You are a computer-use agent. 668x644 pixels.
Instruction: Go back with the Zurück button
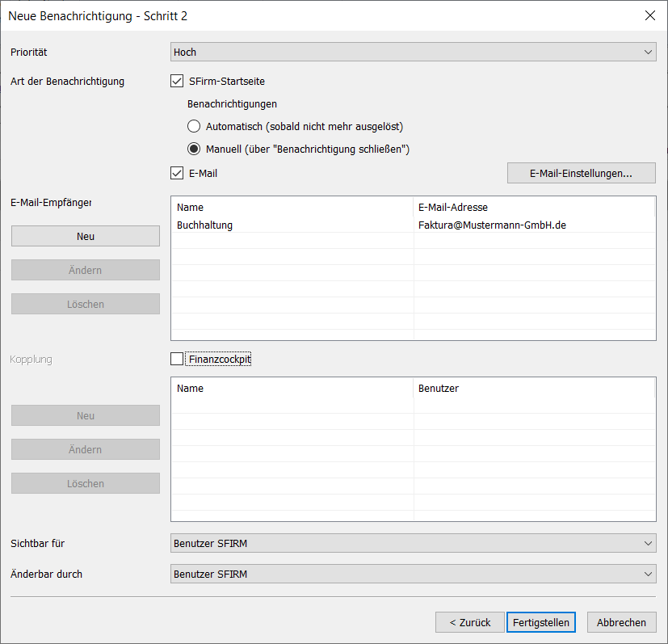tap(470, 622)
